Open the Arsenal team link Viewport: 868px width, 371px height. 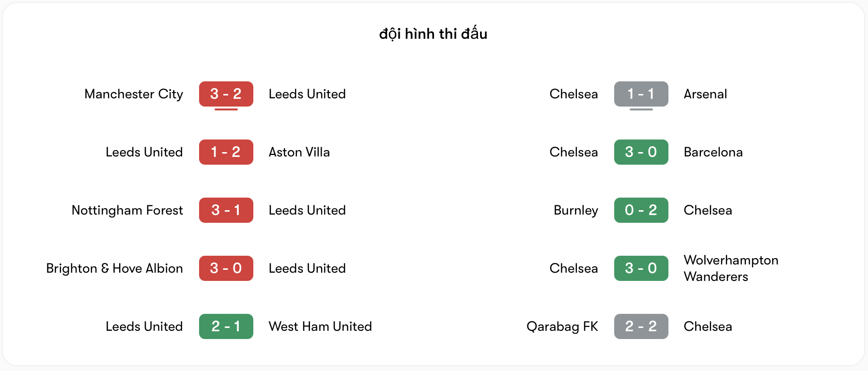tap(705, 94)
